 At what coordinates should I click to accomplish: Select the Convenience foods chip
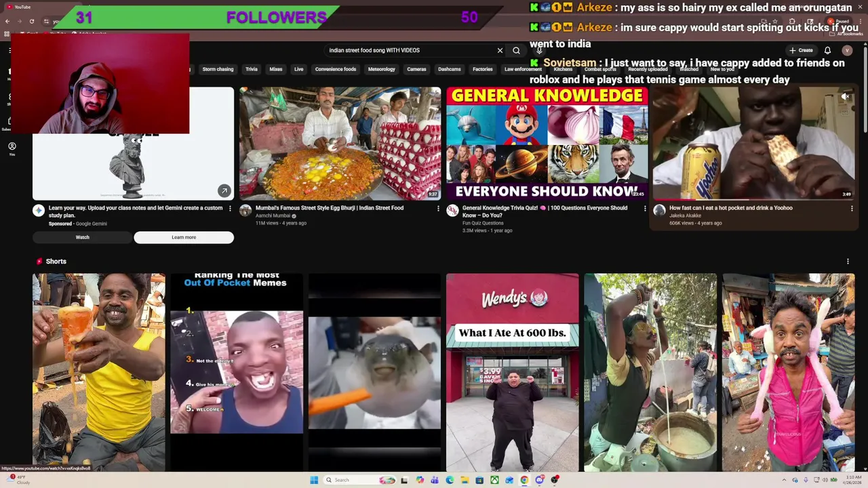click(336, 69)
